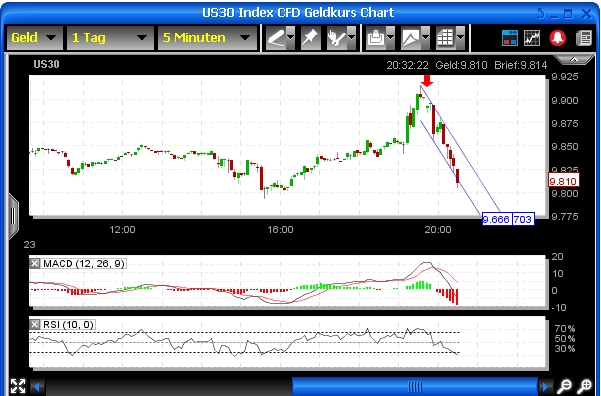The width and height of the screenshot is (601, 396).
Task: Expand the drawing tool options arrow
Action: tap(291, 38)
